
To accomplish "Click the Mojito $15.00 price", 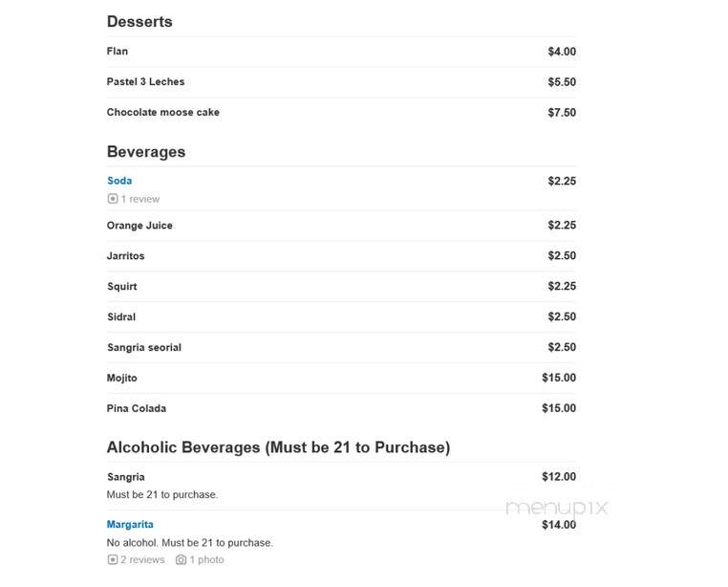I will pos(559,378).
